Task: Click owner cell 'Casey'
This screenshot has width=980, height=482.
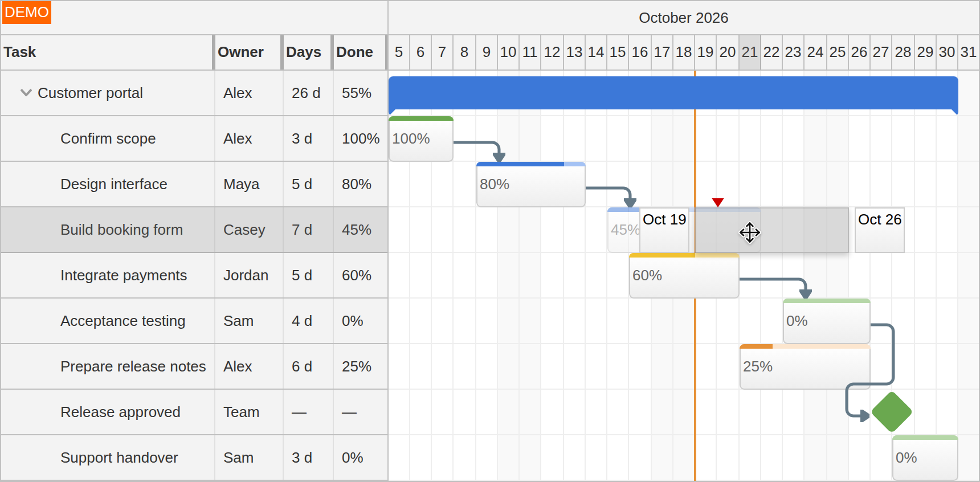Action: [248, 230]
